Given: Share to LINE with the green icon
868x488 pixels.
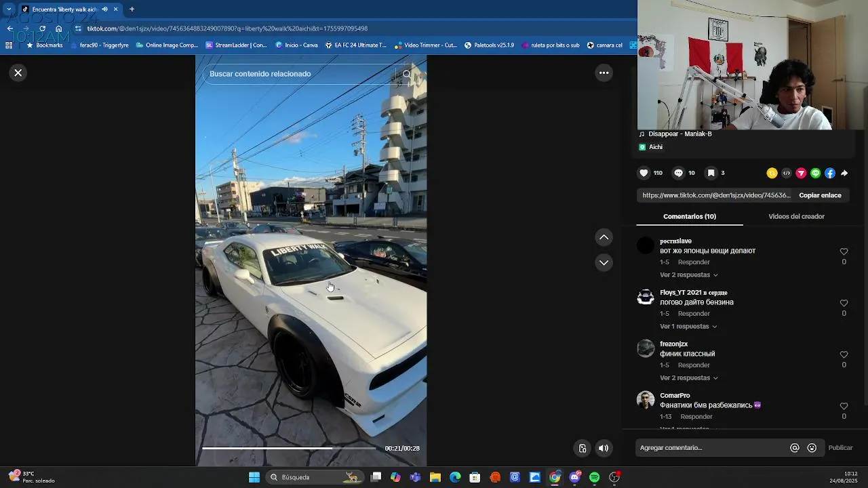Looking at the screenshot, I should (x=815, y=173).
